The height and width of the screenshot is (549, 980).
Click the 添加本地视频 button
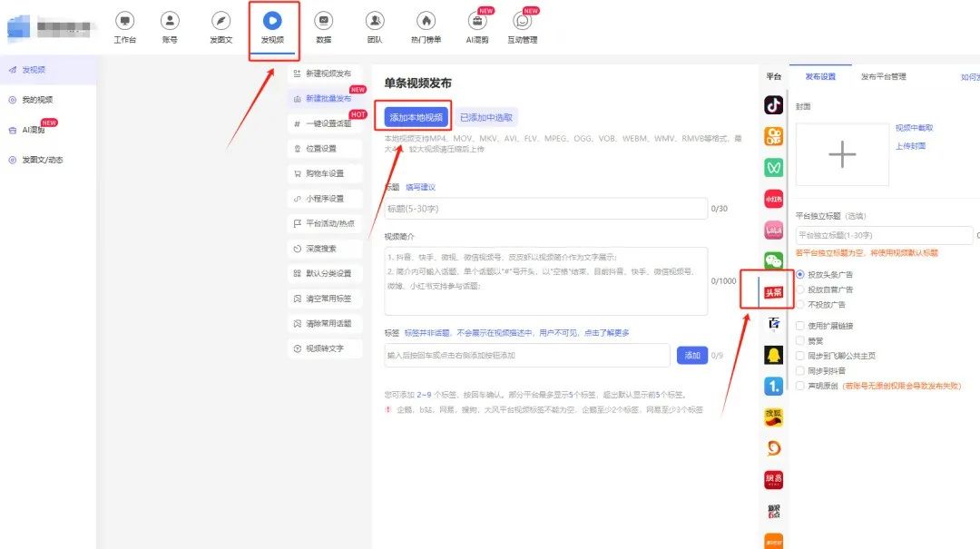[x=416, y=117]
